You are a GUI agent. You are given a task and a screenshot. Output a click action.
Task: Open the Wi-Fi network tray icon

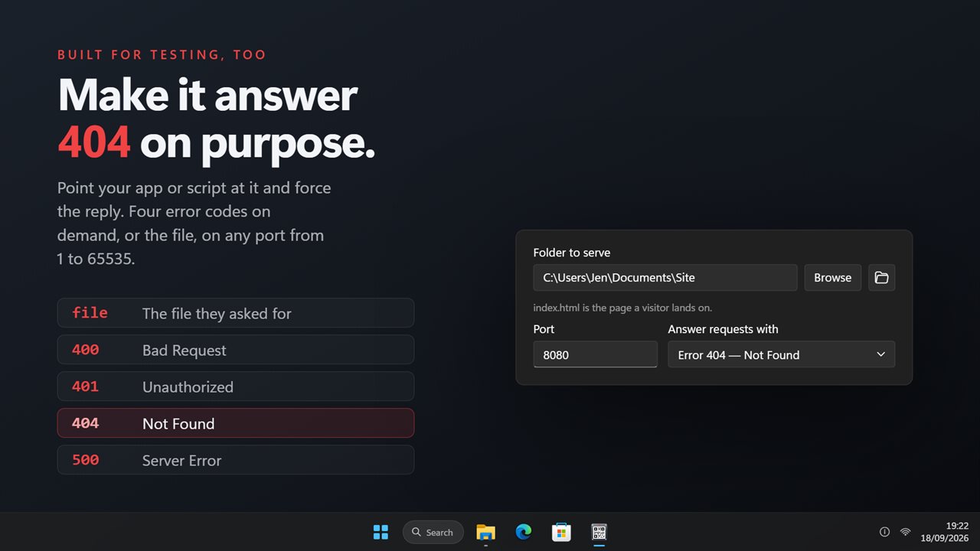point(905,532)
